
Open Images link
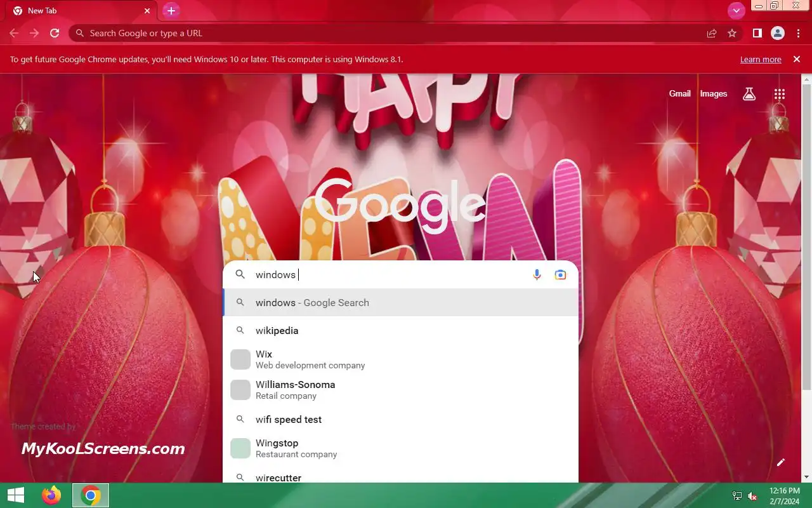pyautogui.click(x=713, y=93)
